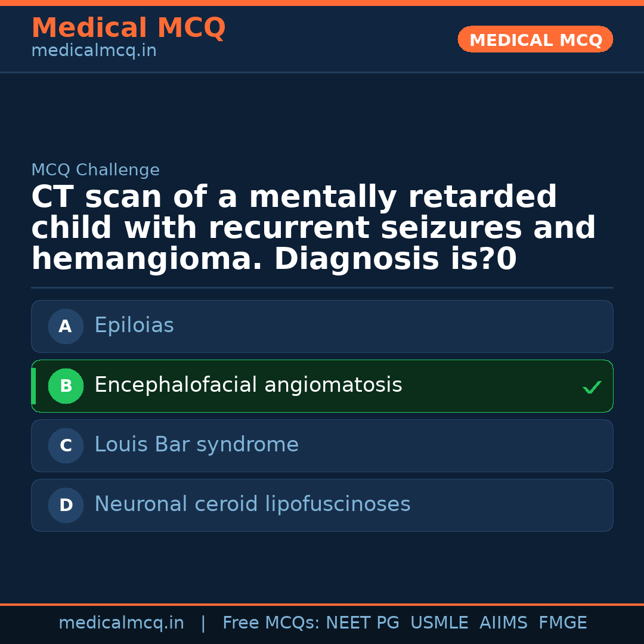The height and width of the screenshot is (644, 644).
Task: Click the green B circle icon
Action: (66, 386)
